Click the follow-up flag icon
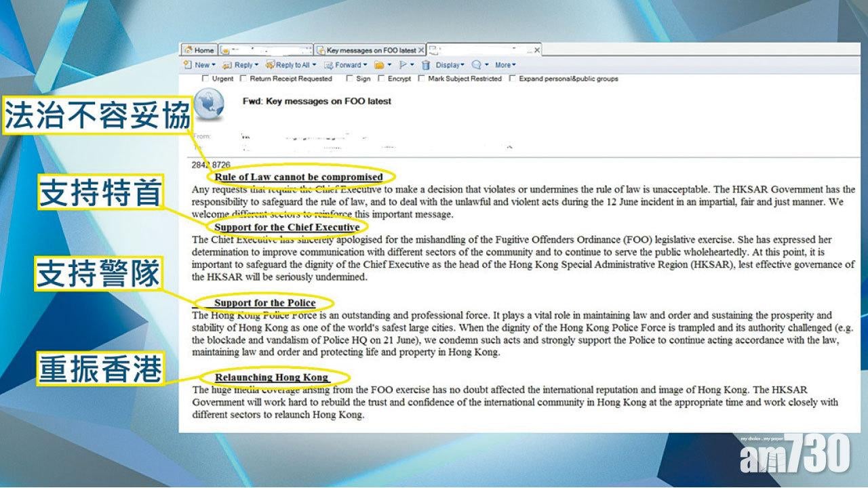Screen dimensions: 868x488 (x=403, y=65)
